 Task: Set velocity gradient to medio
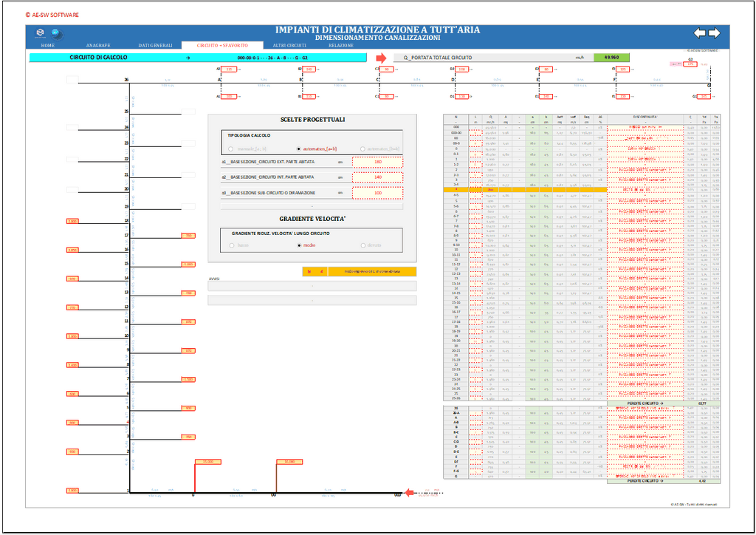pos(298,245)
